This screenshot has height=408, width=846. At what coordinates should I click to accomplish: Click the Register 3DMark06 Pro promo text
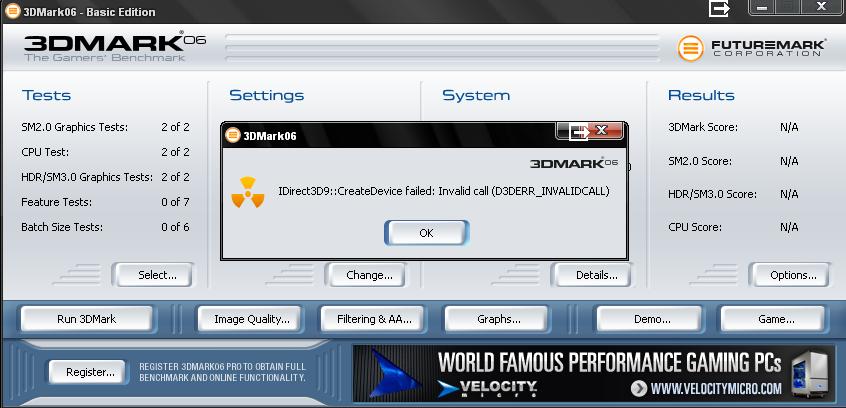(x=222, y=372)
